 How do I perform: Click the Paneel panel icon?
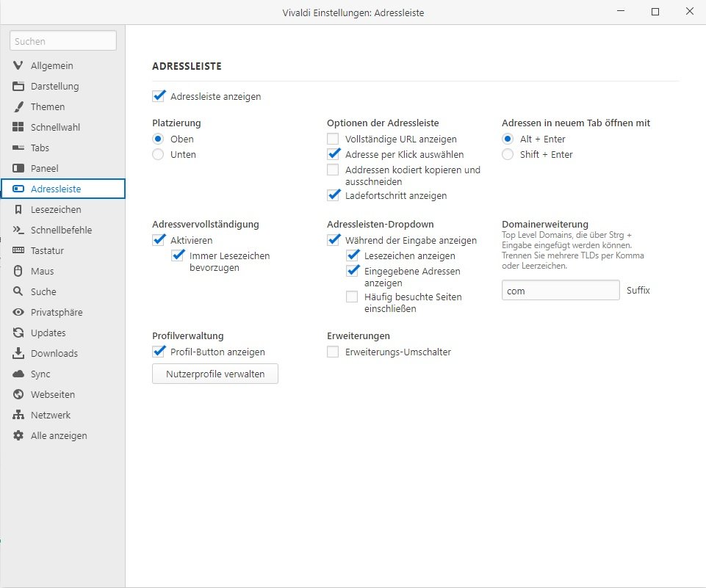click(x=18, y=168)
